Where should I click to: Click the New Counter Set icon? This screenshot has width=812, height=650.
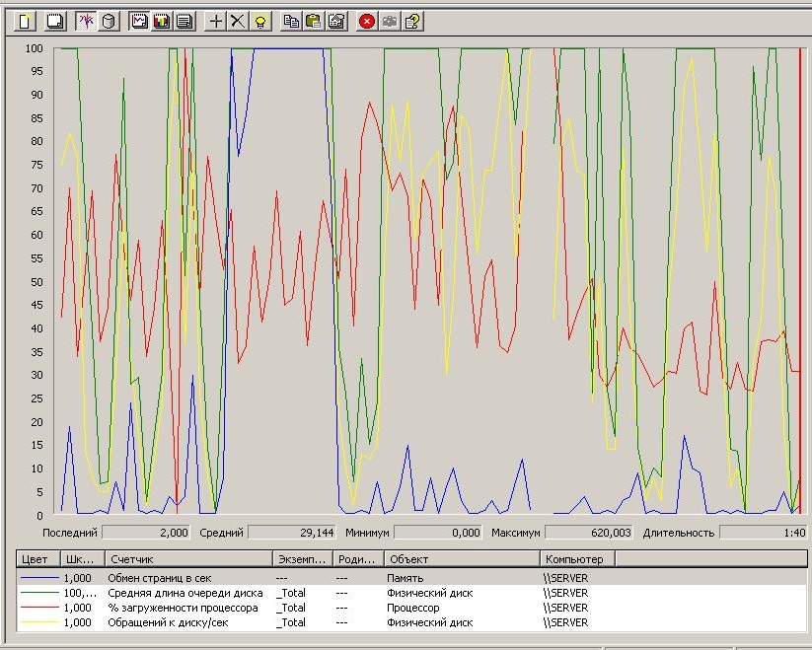pyautogui.click(x=24, y=20)
